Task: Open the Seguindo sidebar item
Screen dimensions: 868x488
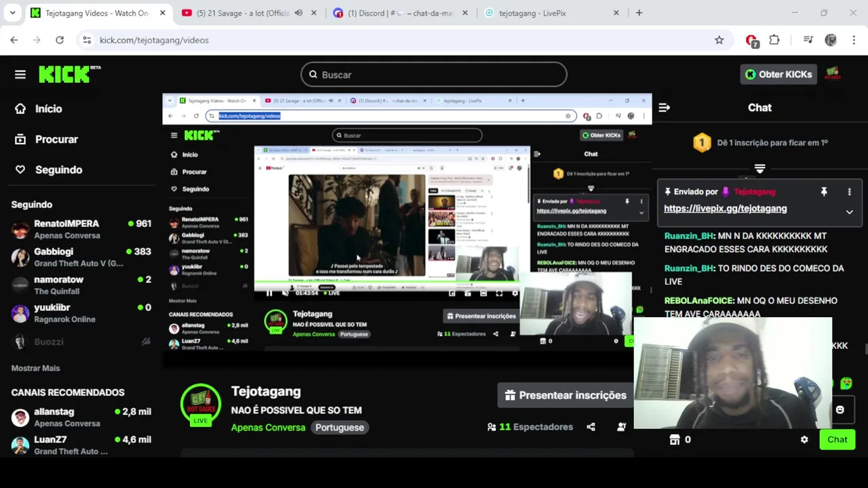Action: [49, 169]
